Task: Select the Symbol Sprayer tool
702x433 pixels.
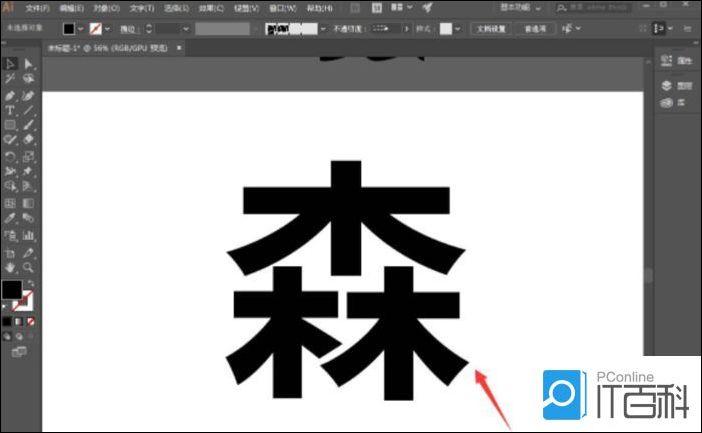Action: [10, 235]
